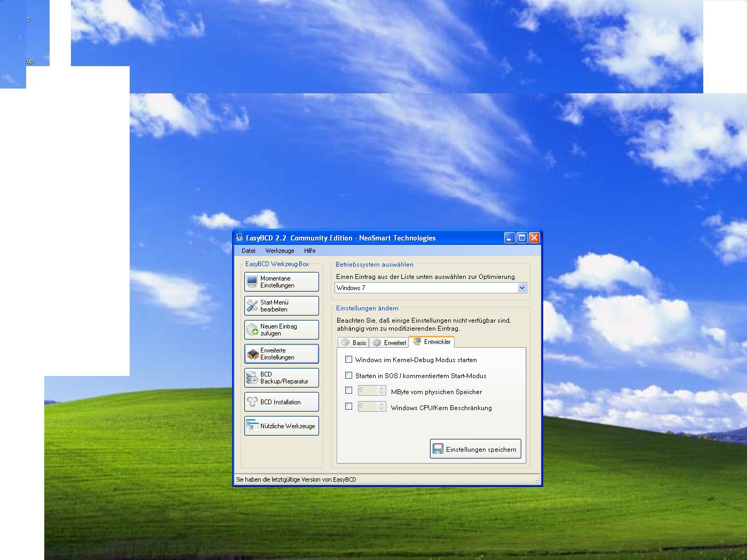747x560 pixels.
Task: Minimize the EasyBCD window
Action: [x=510, y=238]
